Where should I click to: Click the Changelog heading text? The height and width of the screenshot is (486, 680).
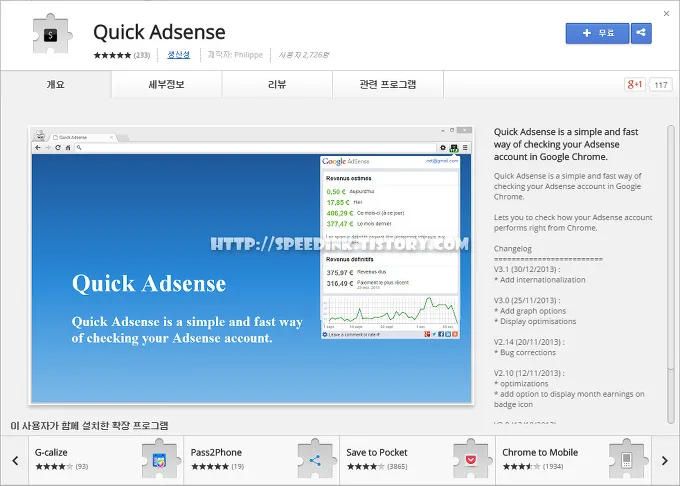pos(513,249)
